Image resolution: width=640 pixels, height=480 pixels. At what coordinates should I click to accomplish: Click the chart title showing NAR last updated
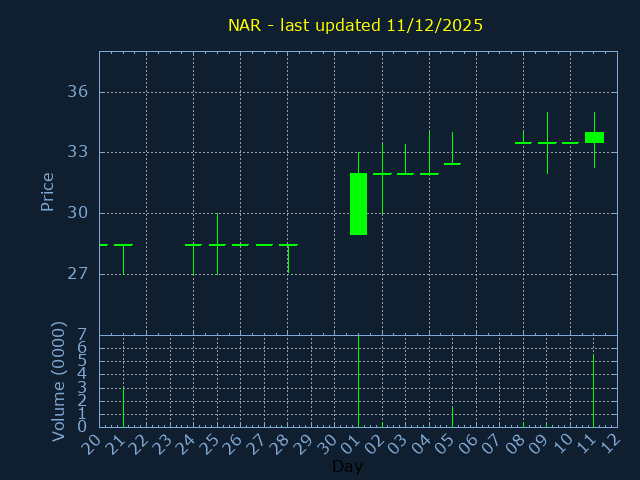[355, 25]
